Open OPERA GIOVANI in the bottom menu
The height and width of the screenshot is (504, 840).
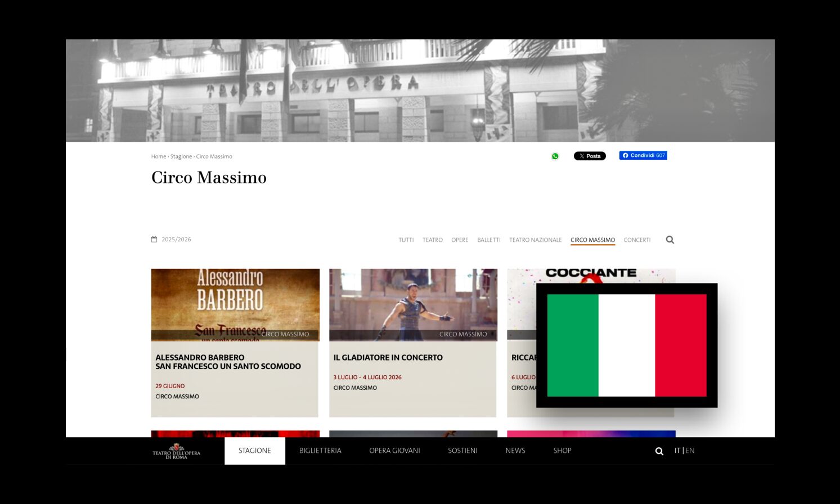coord(394,451)
